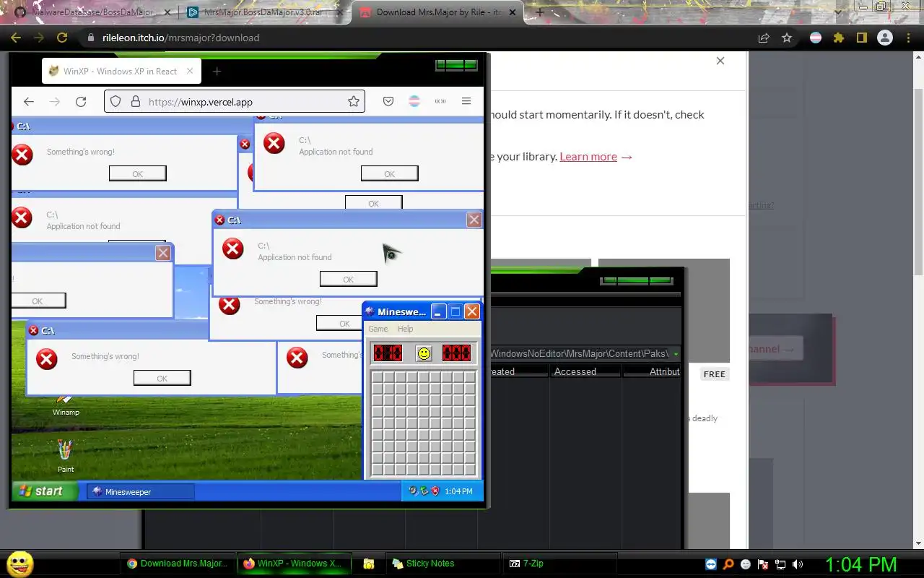
Task: Click the padlock site info icon in Firefox
Action: (135, 102)
